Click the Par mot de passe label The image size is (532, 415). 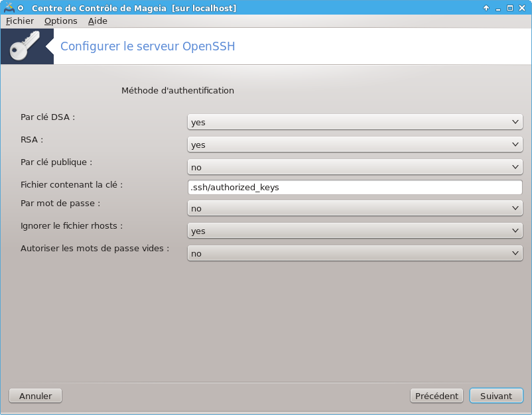[x=60, y=204]
